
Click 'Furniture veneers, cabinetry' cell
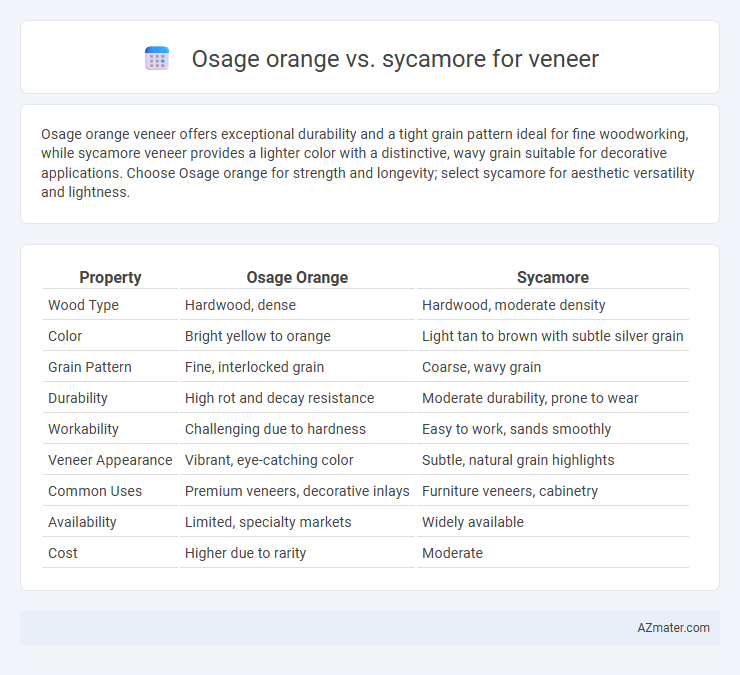[510, 491]
